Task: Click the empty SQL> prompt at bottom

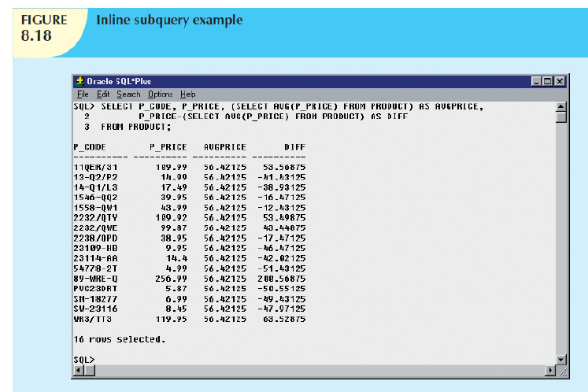Action: [x=84, y=360]
